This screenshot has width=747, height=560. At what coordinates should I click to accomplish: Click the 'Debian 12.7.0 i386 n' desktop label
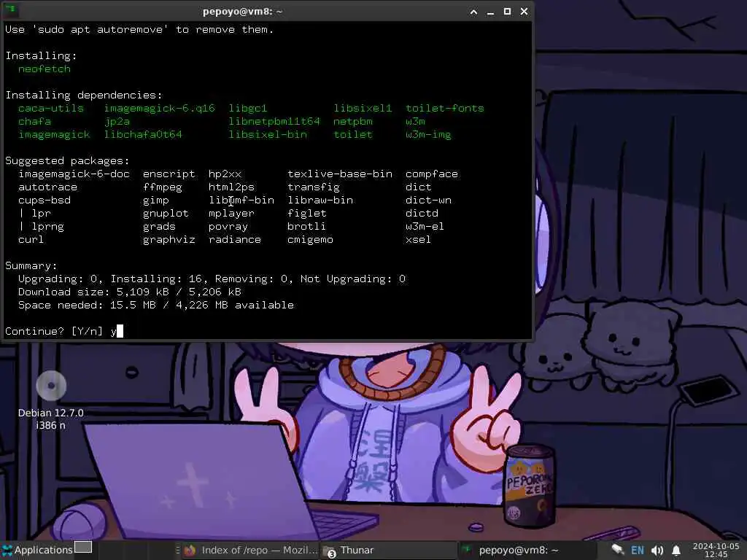point(51,419)
